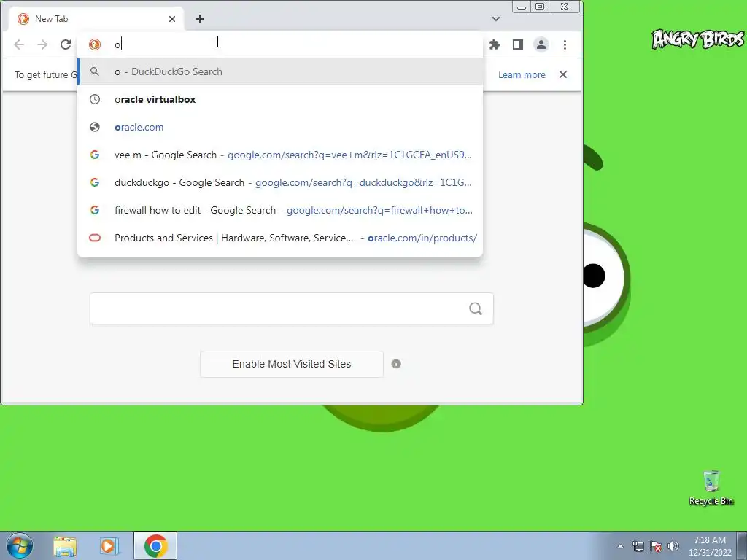This screenshot has height=560, width=747.
Task: Close the New Tab tab
Action: coord(172,19)
